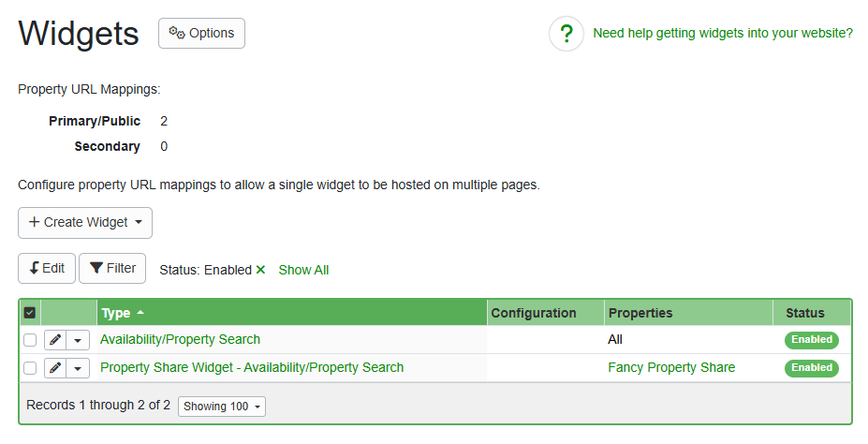The image size is (868, 444).
Task: Click the green question mark help icon
Action: (x=566, y=34)
